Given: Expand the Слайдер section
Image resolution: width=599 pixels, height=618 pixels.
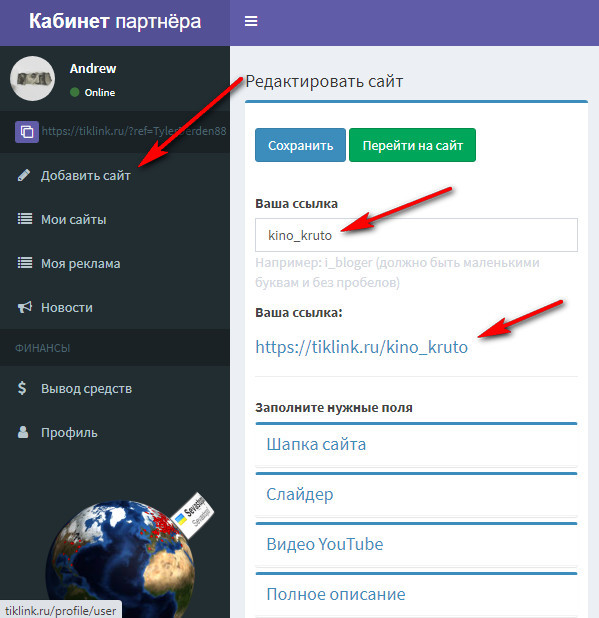Looking at the screenshot, I should tap(416, 494).
